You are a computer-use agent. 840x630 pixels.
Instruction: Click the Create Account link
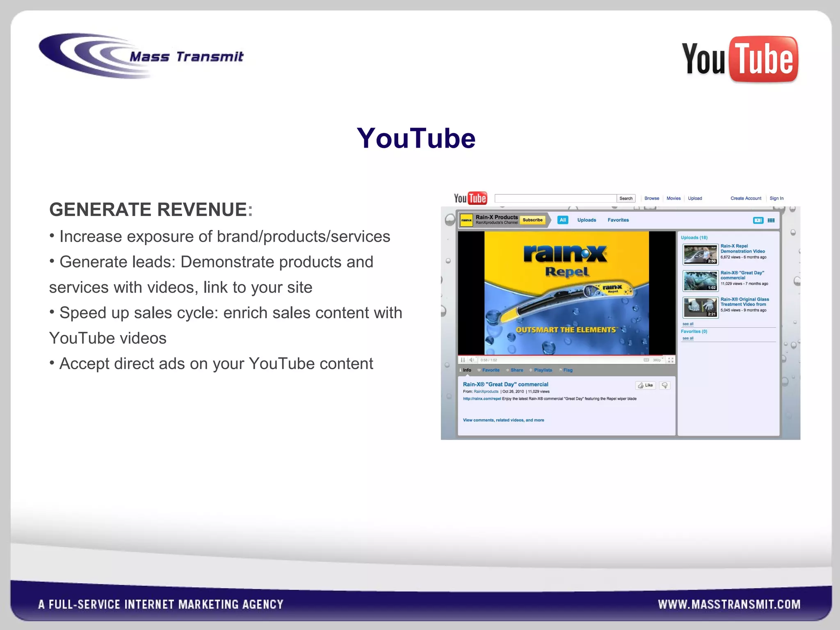[746, 199]
